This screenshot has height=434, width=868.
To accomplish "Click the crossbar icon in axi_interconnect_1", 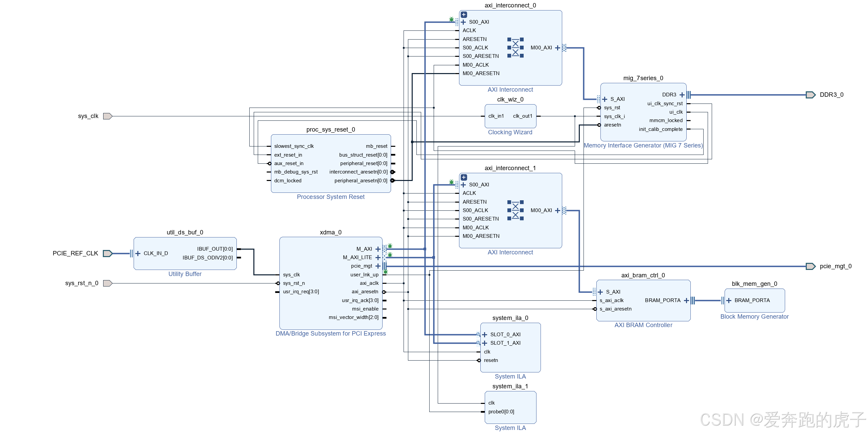I will point(515,211).
